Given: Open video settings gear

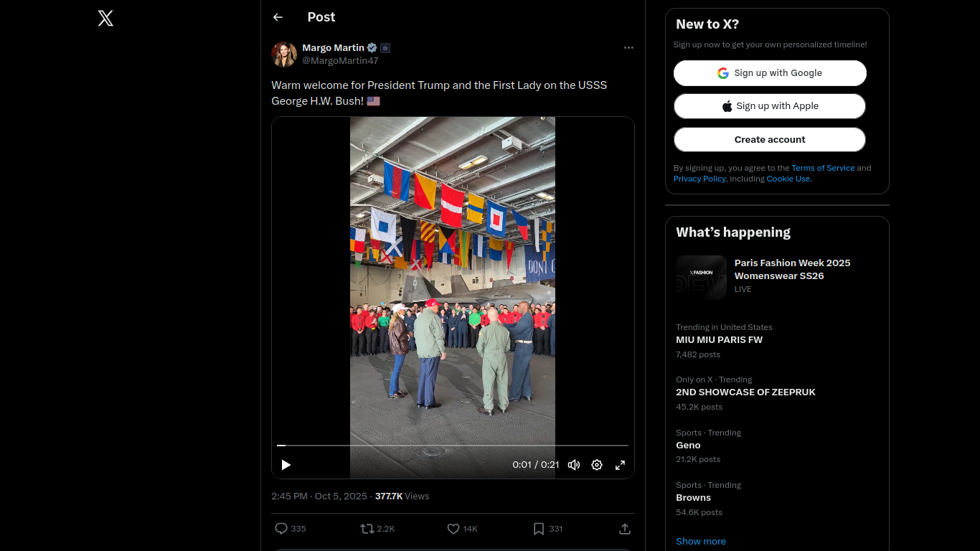Looking at the screenshot, I should [597, 465].
